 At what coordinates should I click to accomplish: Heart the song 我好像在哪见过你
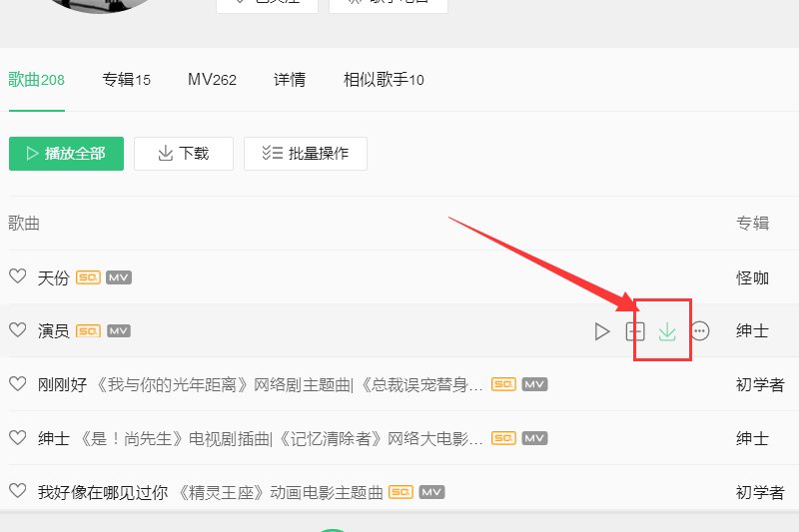click(x=18, y=491)
